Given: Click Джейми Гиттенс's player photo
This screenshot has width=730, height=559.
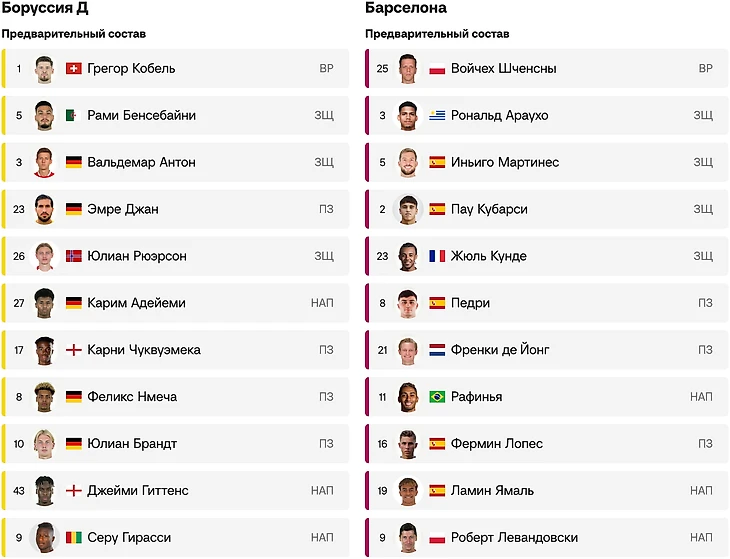Looking at the screenshot, I should [x=44, y=491].
